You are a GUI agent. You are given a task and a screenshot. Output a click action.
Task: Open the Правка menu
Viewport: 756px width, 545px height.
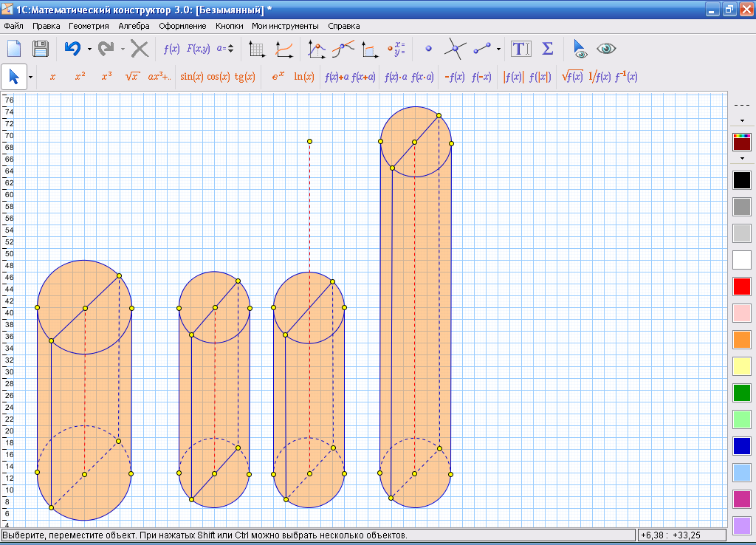(47, 26)
